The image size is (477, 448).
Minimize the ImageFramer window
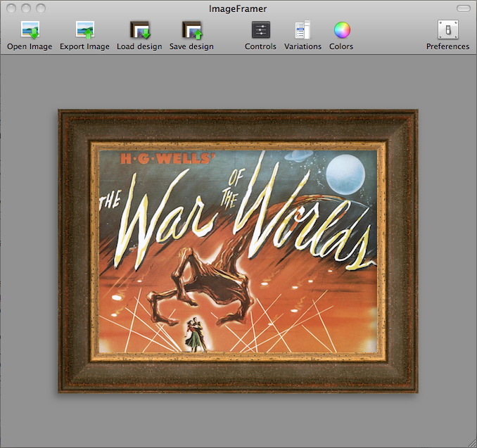[26, 8]
